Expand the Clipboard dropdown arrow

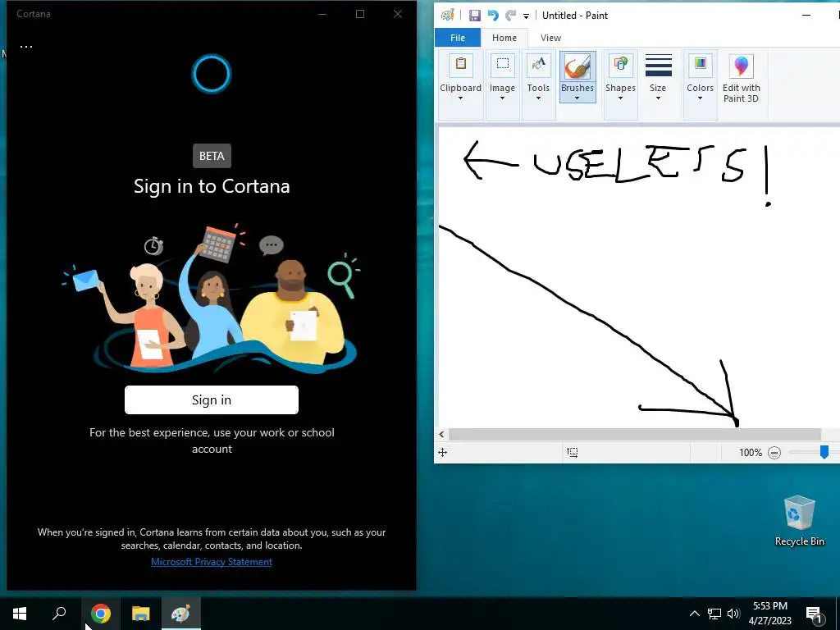tap(461, 98)
